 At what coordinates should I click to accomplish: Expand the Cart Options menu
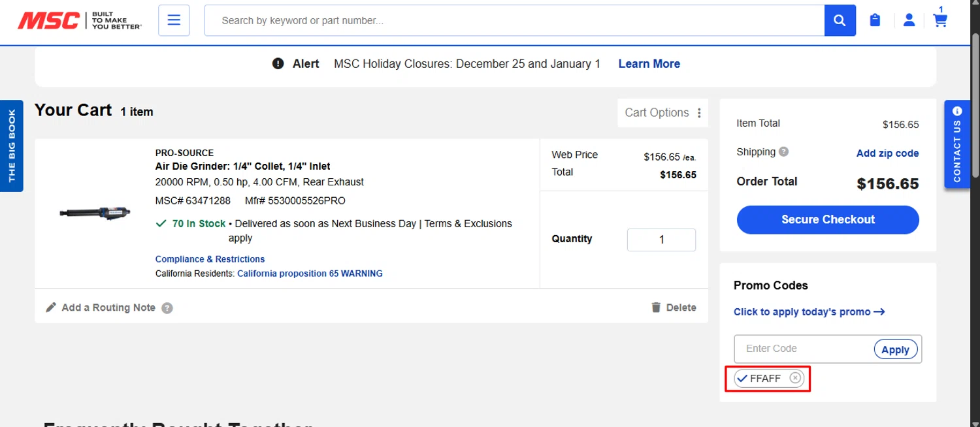(663, 113)
